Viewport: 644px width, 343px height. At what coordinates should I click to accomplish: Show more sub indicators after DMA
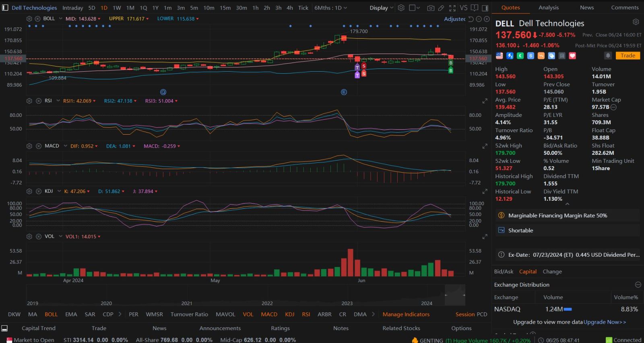[x=373, y=314]
